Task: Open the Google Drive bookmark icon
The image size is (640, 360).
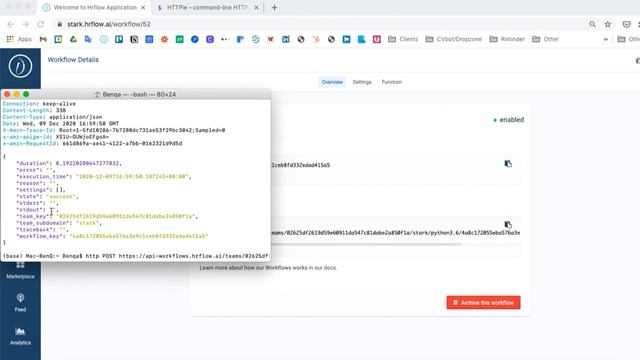Action: 73,39
